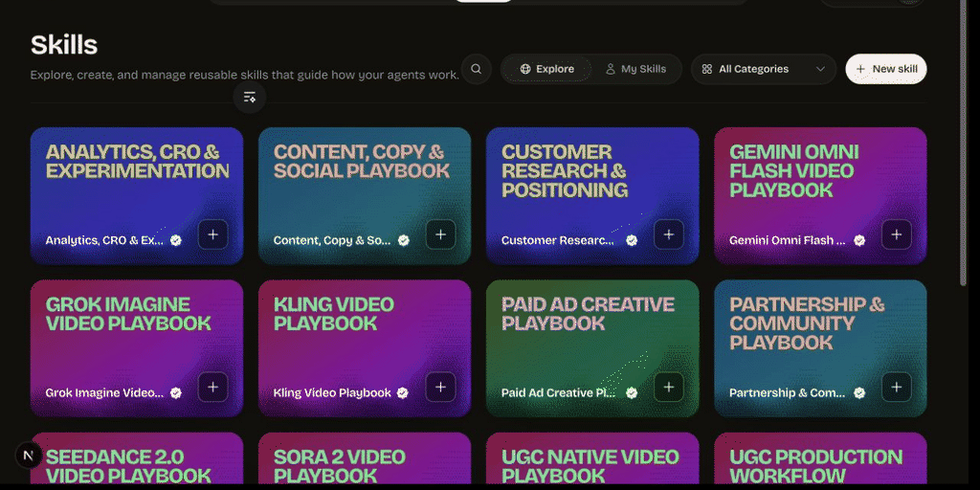The height and width of the screenshot is (490, 980).
Task: Add the Partnership & Community Playbook skill
Action: pos(896,387)
